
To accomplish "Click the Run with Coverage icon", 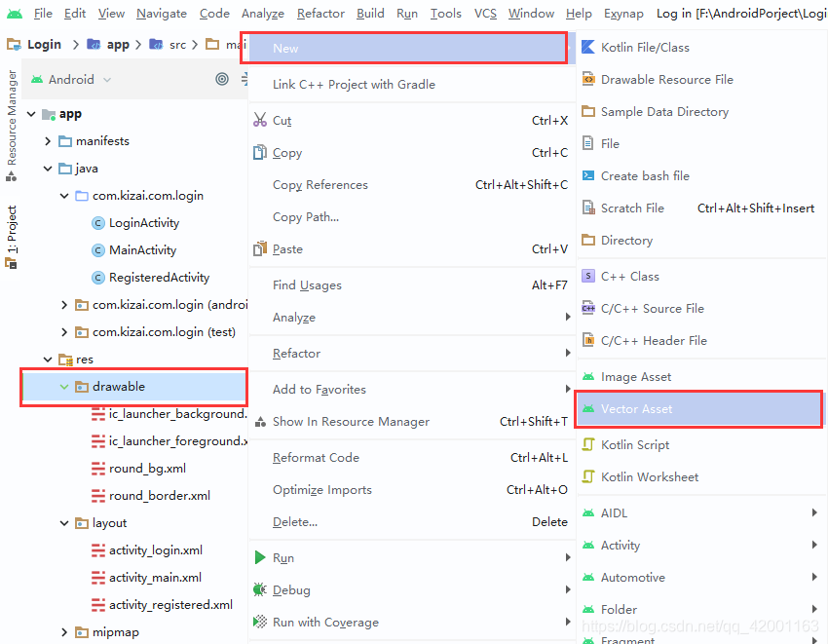I will (260, 622).
